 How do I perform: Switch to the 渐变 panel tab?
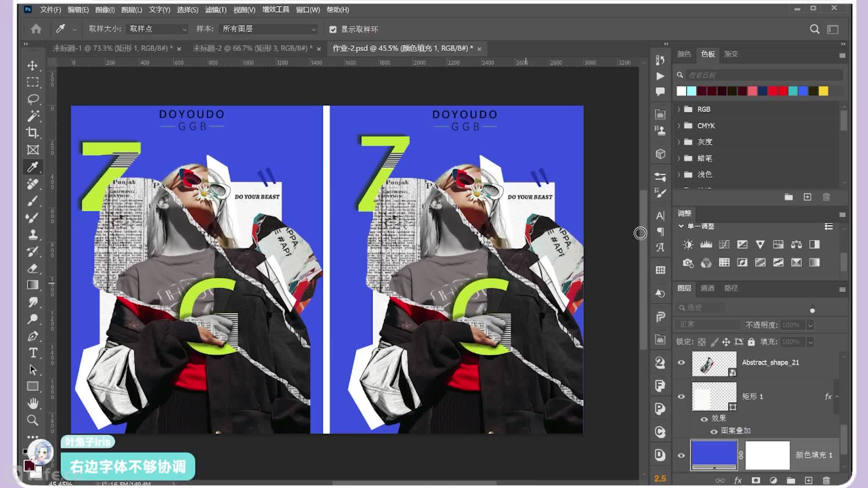731,54
